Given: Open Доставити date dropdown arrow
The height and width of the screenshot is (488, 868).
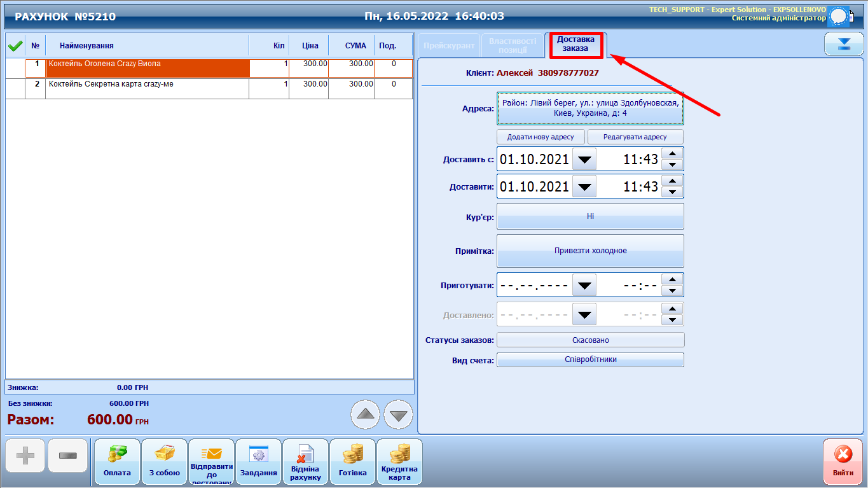Looking at the screenshot, I should (584, 187).
